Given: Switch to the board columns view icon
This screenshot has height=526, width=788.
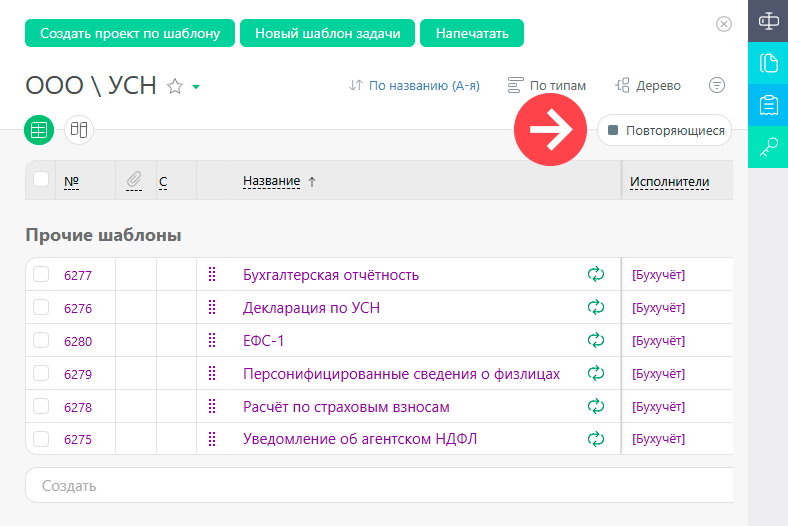Looking at the screenshot, I should pyautogui.click(x=79, y=130).
